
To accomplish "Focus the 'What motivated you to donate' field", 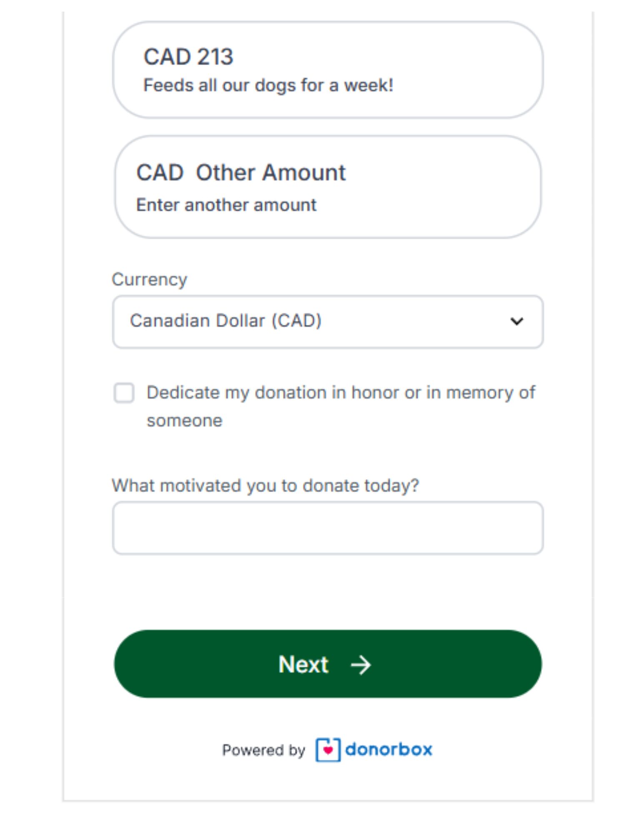I will pyautogui.click(x=328, y=528).
